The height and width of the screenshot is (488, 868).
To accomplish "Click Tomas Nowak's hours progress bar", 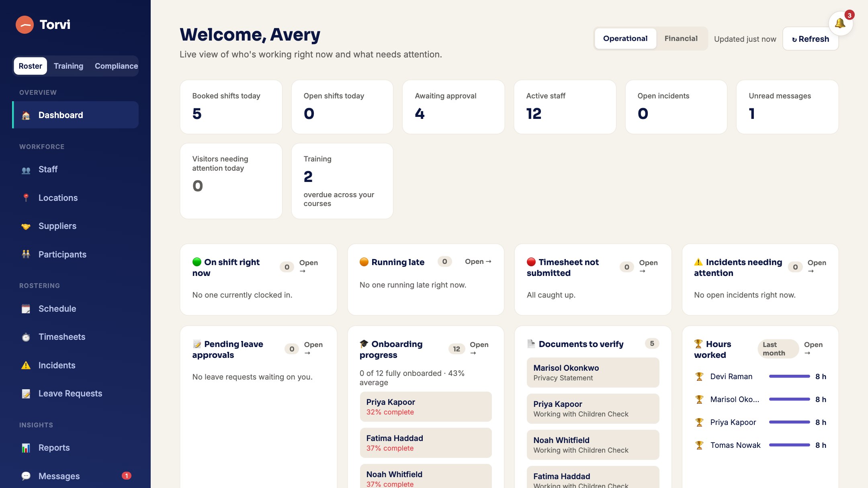I will [789, 445].
